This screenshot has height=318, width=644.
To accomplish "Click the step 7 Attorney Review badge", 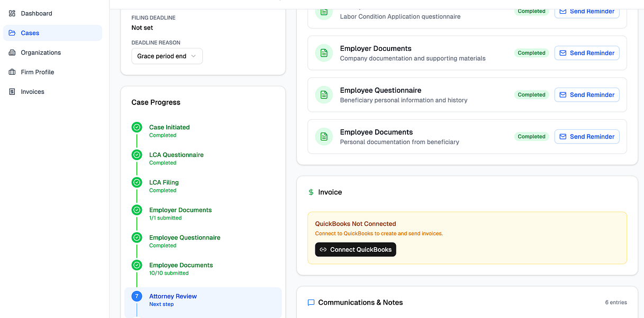I will click(x=137, y=296).
